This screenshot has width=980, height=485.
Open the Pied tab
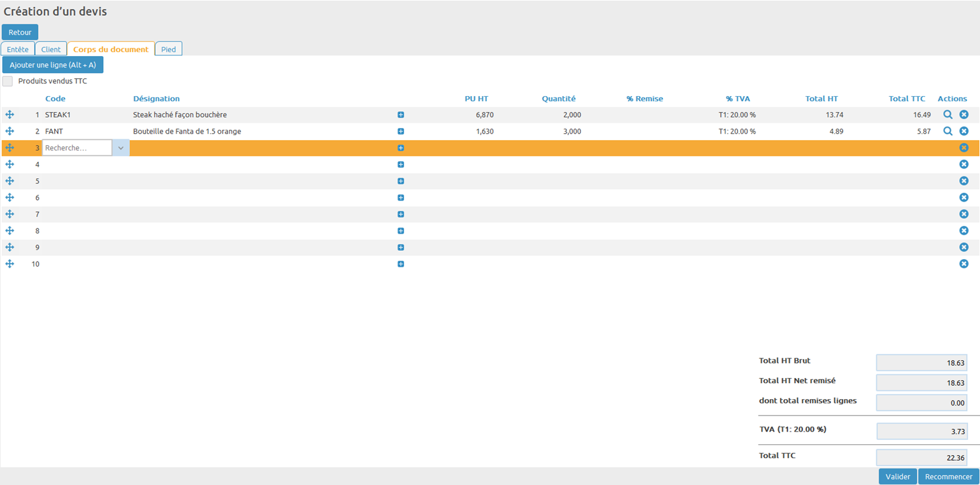click(x=169, y=50)
